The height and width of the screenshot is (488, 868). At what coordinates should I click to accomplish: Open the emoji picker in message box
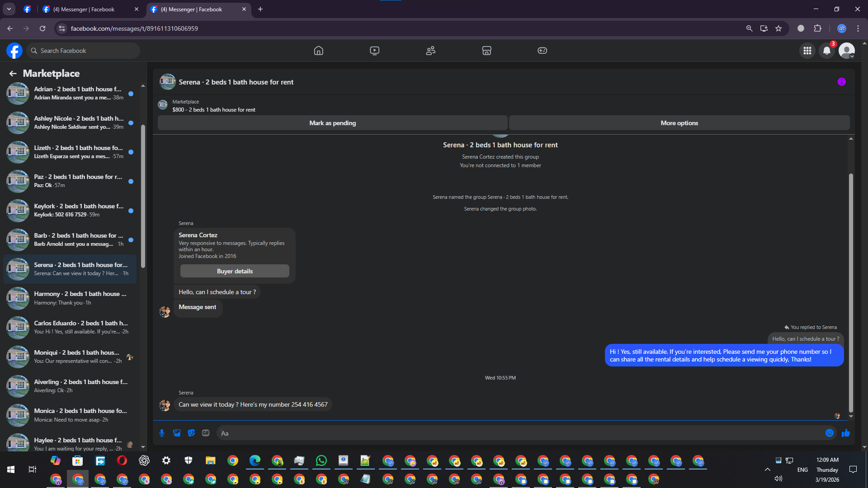click(829, 433)
